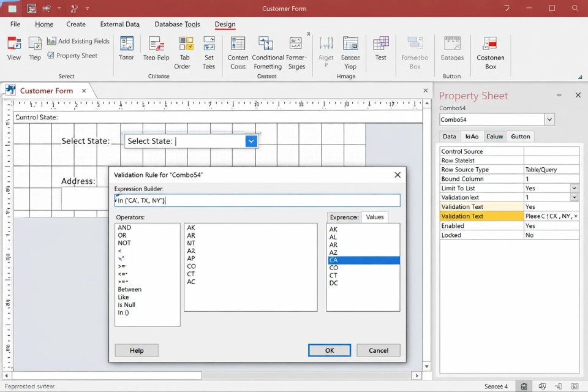The height and width of the screenshot is (392, 588).
Task: Select the AND operator in the Operators list
Action: coord(124,227)
